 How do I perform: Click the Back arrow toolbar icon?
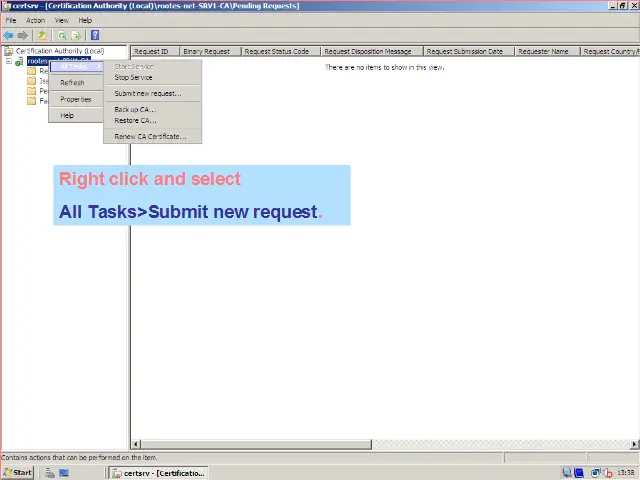tap(8, 35)
